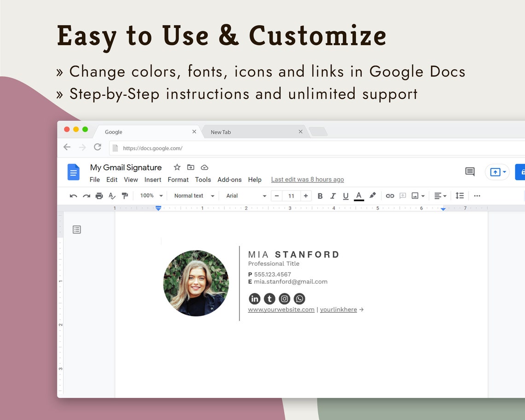Switch to the New Tab browser tab
This screenshot has height=420, width=525.
[221, 132]
